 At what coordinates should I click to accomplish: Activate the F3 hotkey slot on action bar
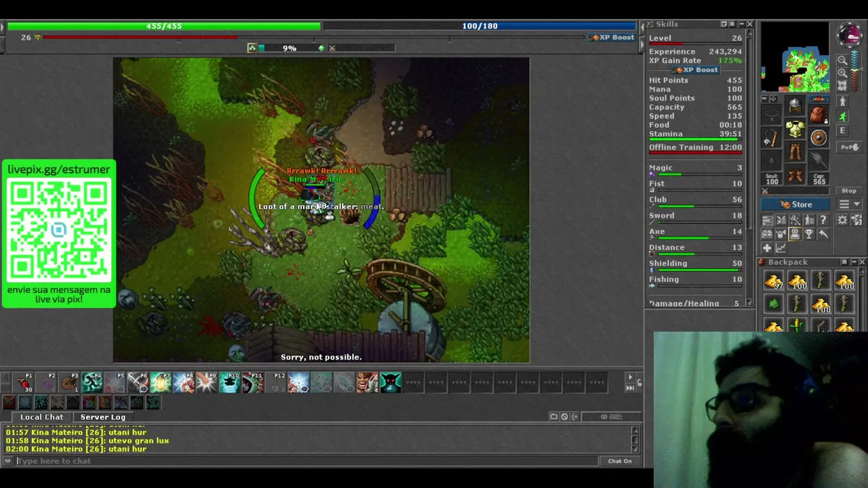(69, 383)
